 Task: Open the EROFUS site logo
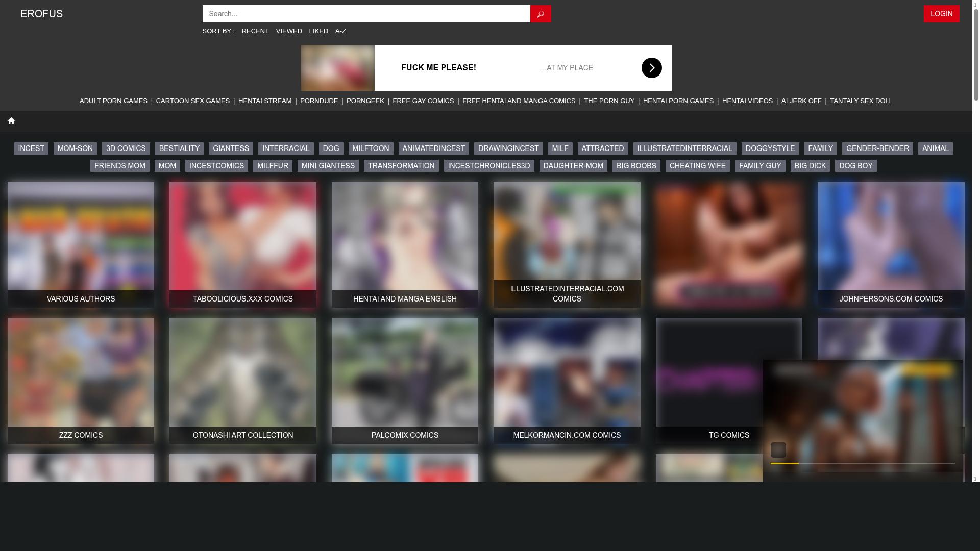click(x=41, y=14)
